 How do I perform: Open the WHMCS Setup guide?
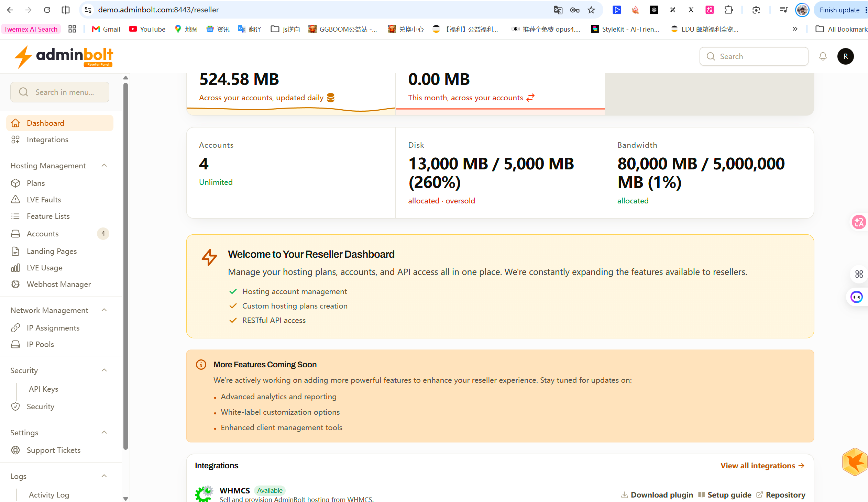click(725, 495)
